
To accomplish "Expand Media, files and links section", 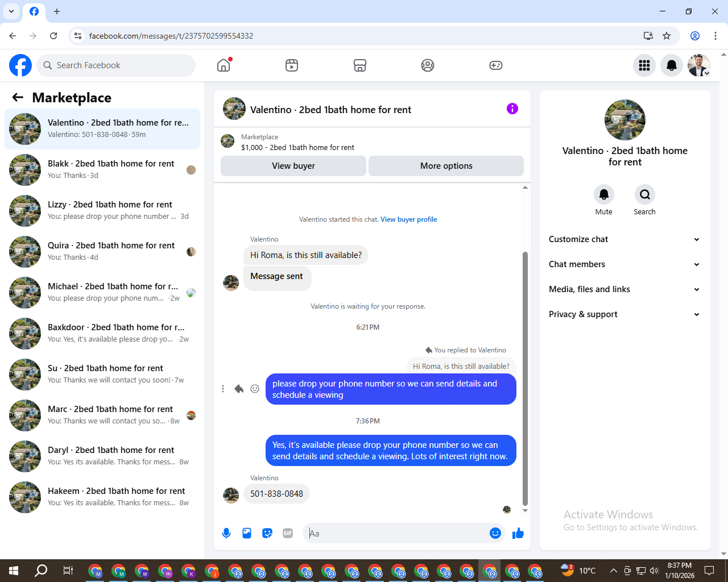I will click(624, 289).
